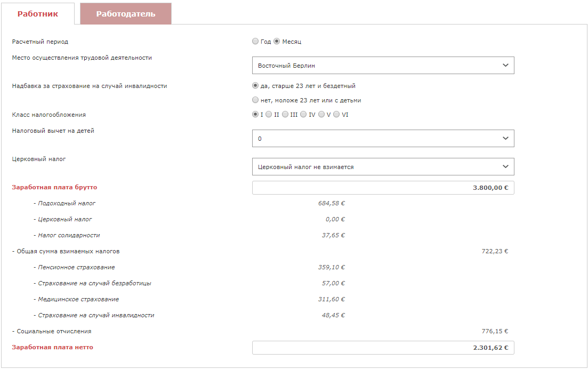Select tax class V
Screen dimensions: 588x369
click(321, 114)
